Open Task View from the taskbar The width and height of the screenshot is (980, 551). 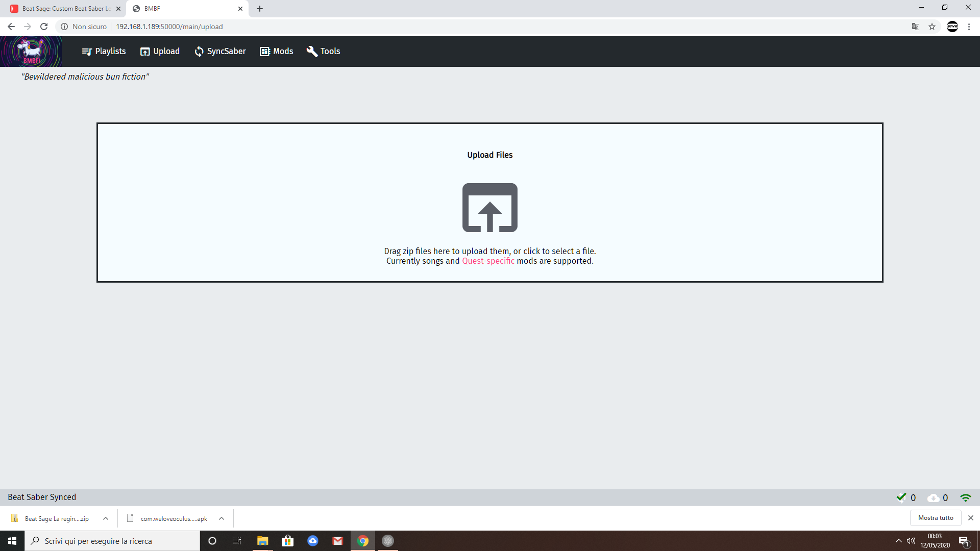[237, 541]
